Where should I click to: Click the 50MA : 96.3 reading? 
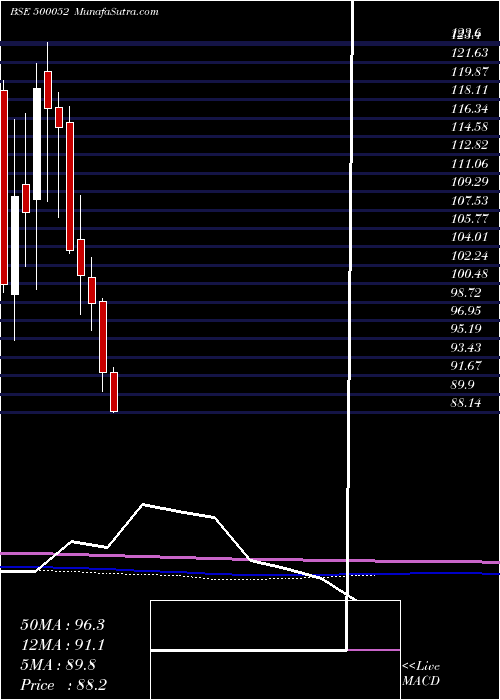tap(62, 625)
